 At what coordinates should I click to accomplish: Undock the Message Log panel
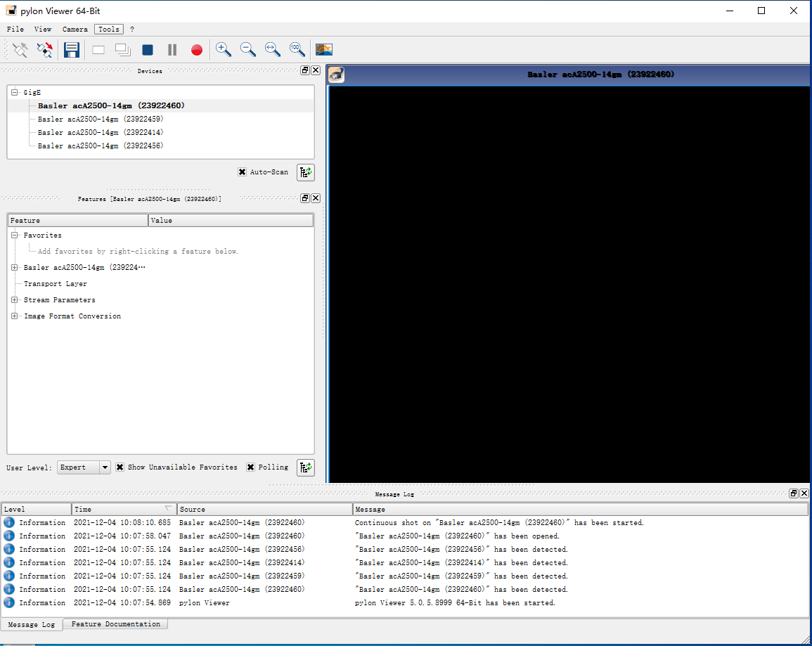click(793, 493)
